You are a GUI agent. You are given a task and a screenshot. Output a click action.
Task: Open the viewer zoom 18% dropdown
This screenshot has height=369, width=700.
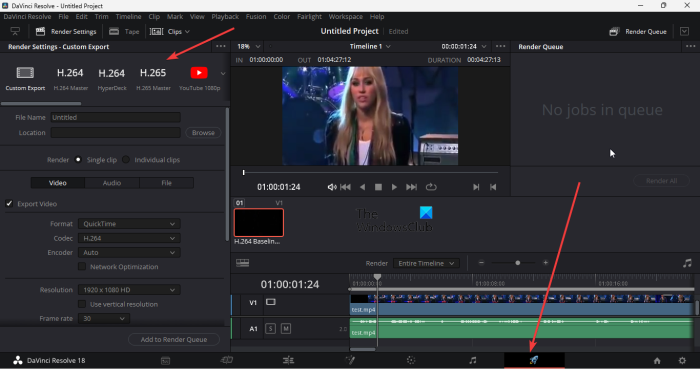(249, 46)
